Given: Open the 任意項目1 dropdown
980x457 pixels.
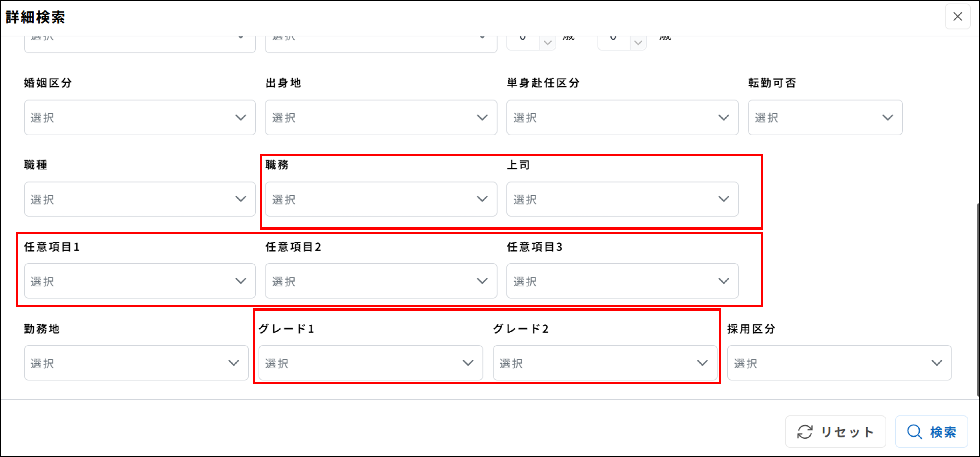Looking at the screenshot, I should coord(140,281).
